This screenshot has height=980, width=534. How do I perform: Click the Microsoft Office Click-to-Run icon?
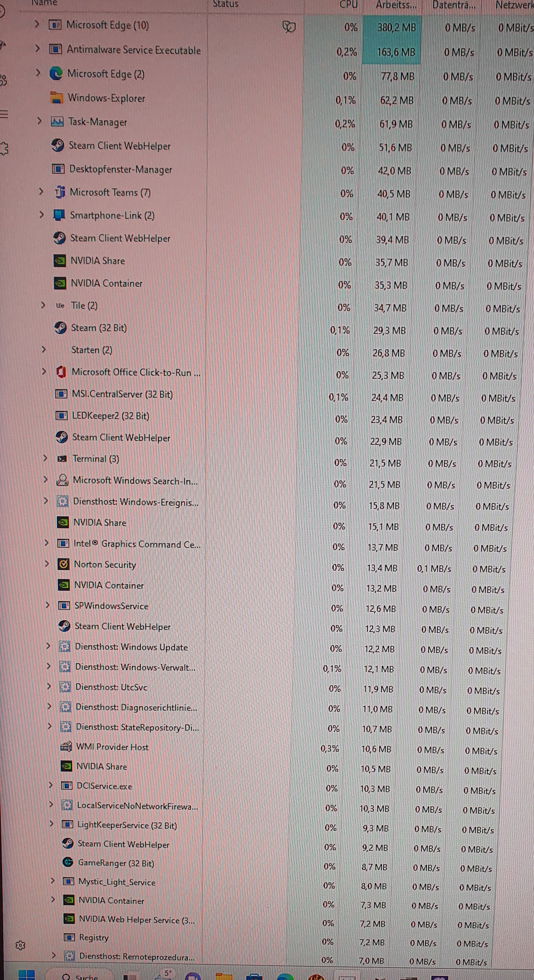(x=61, y=372)
